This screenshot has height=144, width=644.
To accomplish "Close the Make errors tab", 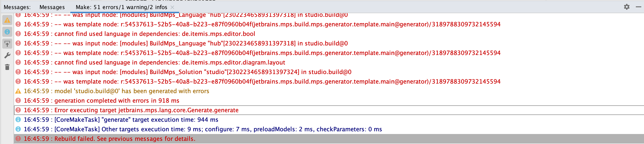I will click(x=172, y=7).
